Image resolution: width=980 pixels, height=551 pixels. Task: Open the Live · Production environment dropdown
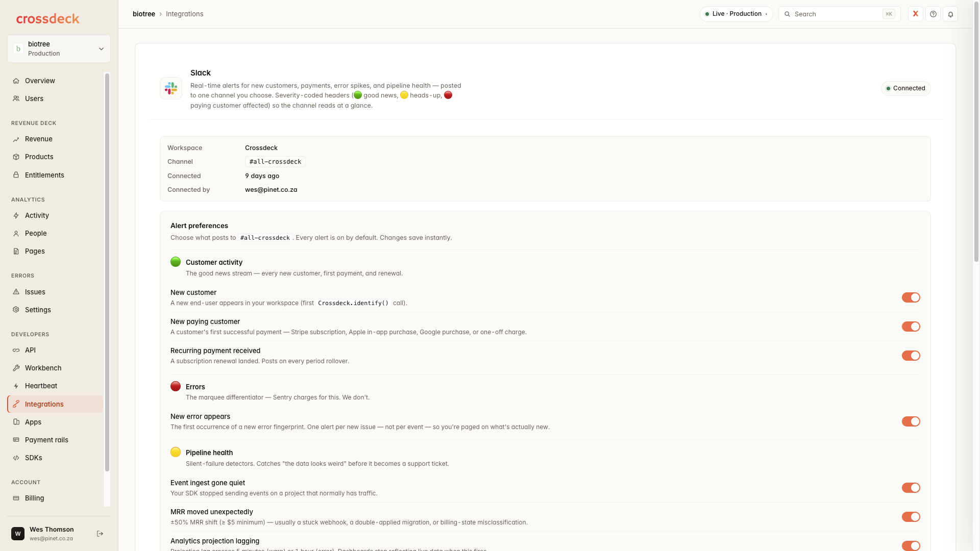[736, 14]
